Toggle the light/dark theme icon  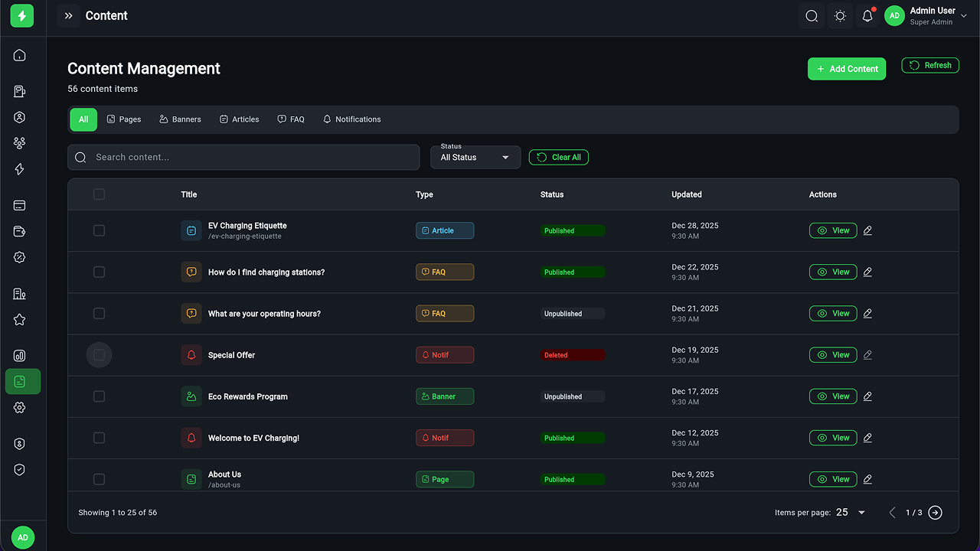tap(840, 16)
